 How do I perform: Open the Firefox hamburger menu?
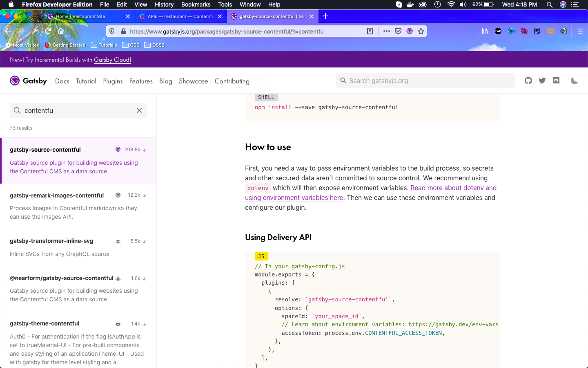pos(580,31)
